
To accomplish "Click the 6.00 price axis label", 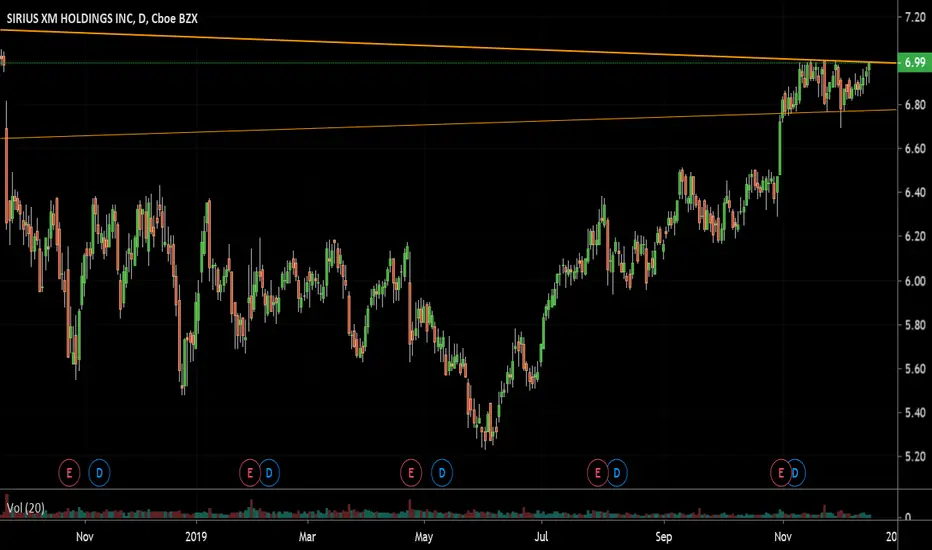I will [x=915, y=281].
